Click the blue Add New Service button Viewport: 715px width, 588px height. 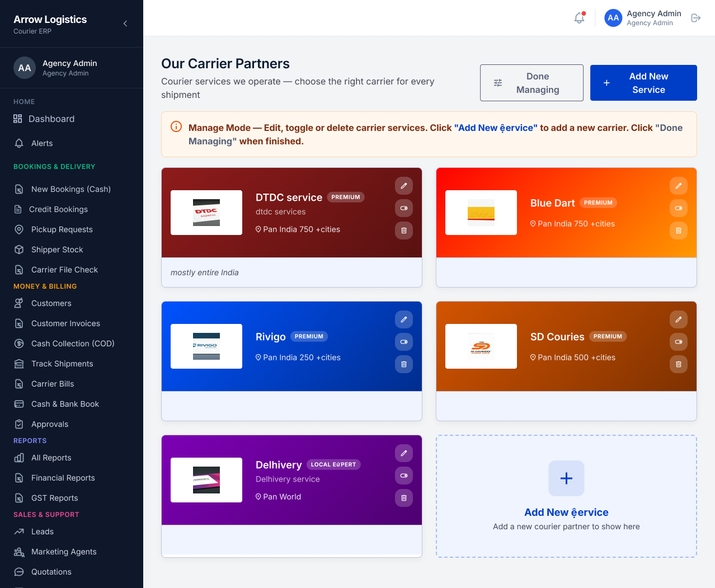[643, 83]
